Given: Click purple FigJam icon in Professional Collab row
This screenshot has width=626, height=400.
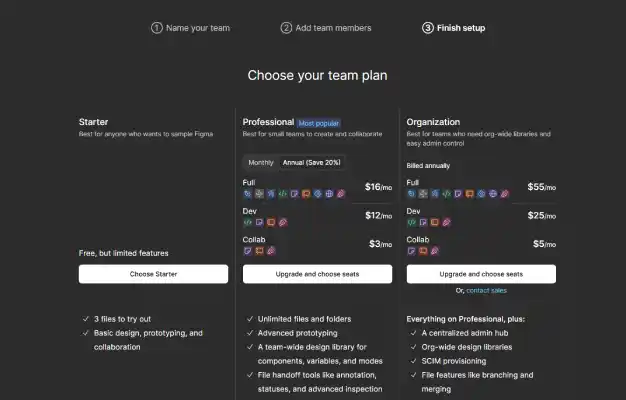Looking at the screenshot, I should click(x=248, y=251).
